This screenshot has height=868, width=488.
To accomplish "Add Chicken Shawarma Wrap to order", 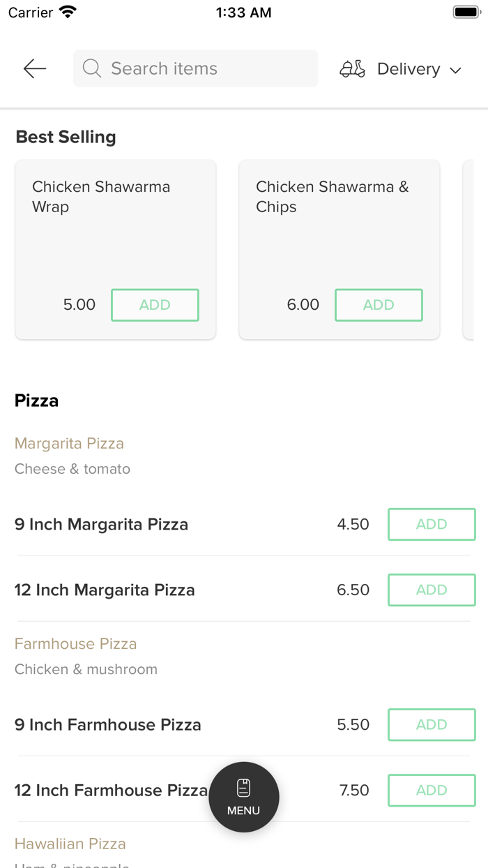I will pyautogui.click(x=155, y=305).
